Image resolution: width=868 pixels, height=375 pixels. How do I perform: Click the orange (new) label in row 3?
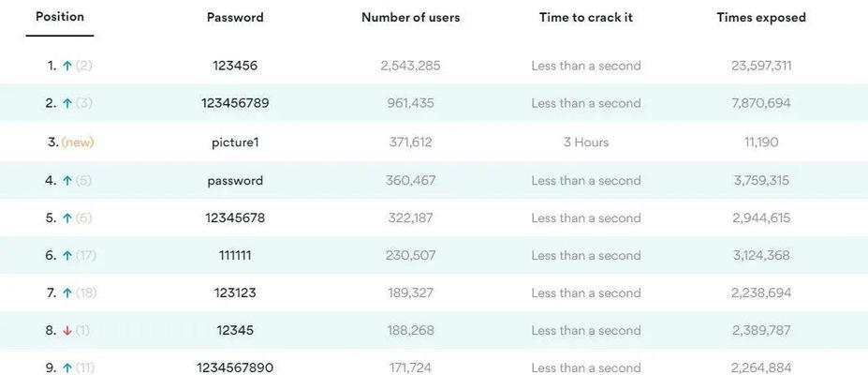[78, 142]
